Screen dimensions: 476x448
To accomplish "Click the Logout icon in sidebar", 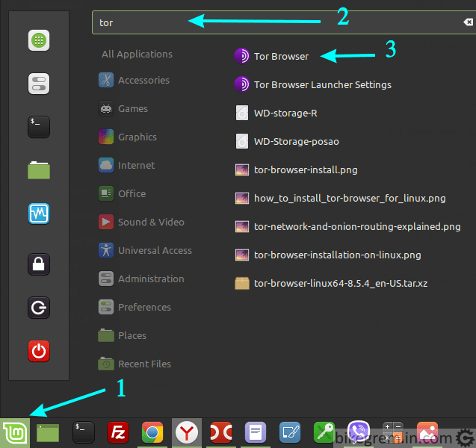I will [x=39, y=308].
